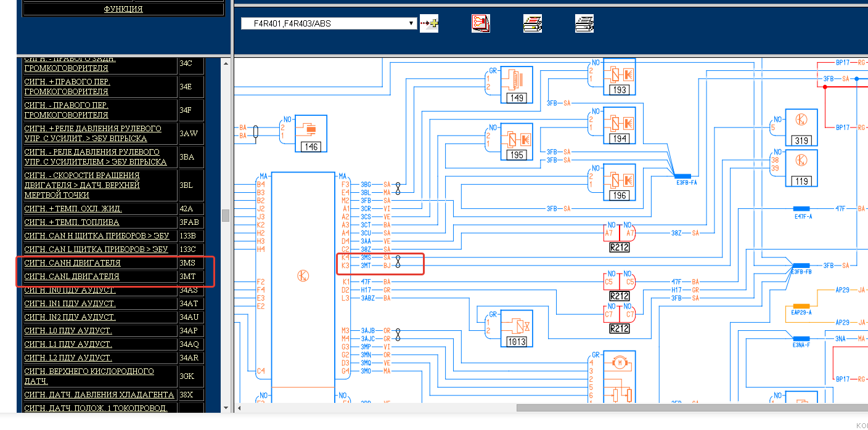Click signal list scroll-down arrow
Image resolution: width=868 pixels, height=430 pixels.
[226, 408]
